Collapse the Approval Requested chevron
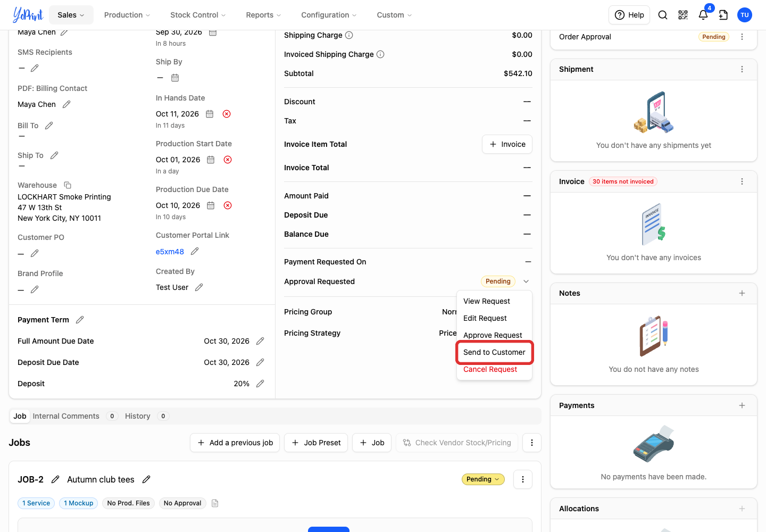Screen dimensions: 766x532 (x=526, y=281)
